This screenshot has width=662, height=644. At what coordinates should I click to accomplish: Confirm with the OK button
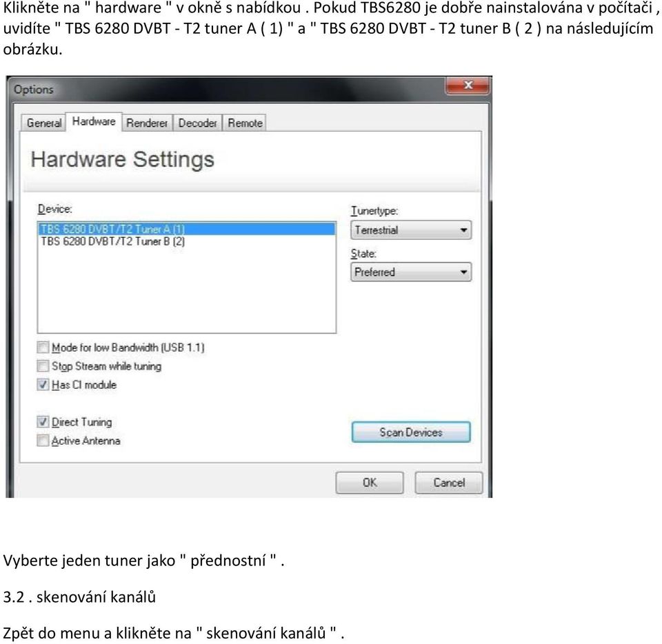point(370,483)
